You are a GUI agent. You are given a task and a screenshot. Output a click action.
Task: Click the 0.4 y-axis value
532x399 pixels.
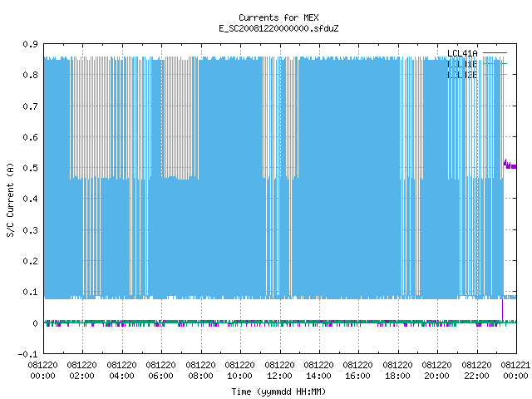pyautogui.click(x=30, y=199)
